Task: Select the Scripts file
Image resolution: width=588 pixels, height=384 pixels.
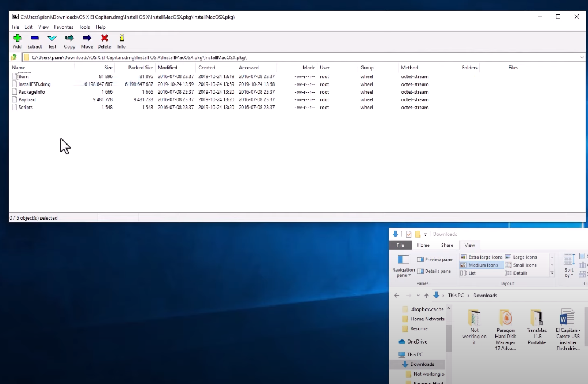Action: coord(25,107)
